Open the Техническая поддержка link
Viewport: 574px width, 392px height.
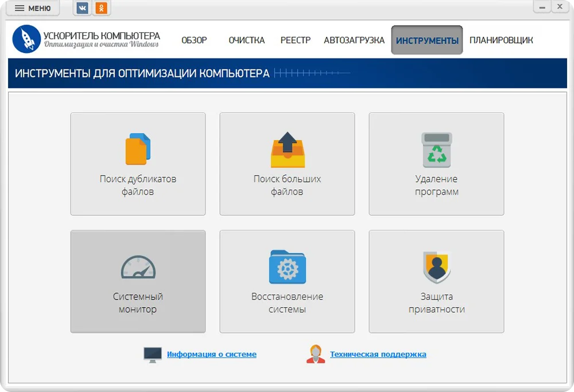(378, 354)
